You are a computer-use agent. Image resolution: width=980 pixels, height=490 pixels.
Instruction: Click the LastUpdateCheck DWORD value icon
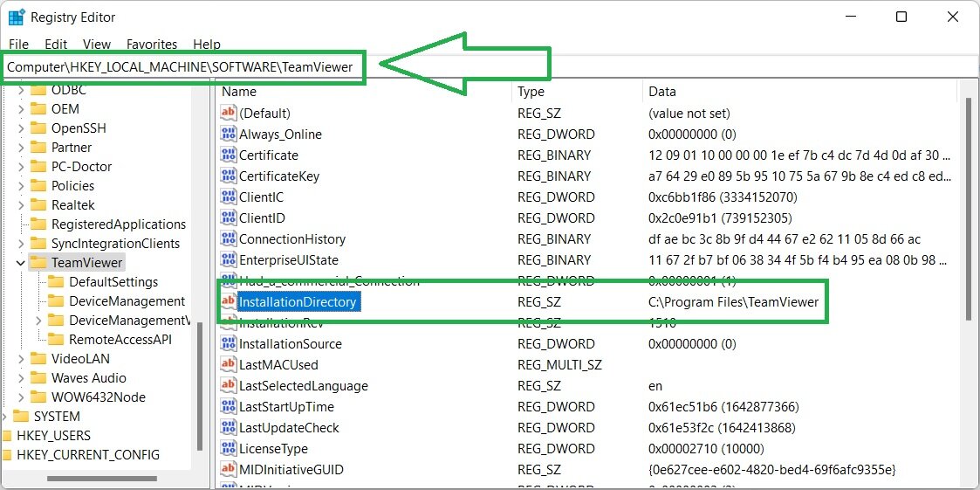click(228, 427)
